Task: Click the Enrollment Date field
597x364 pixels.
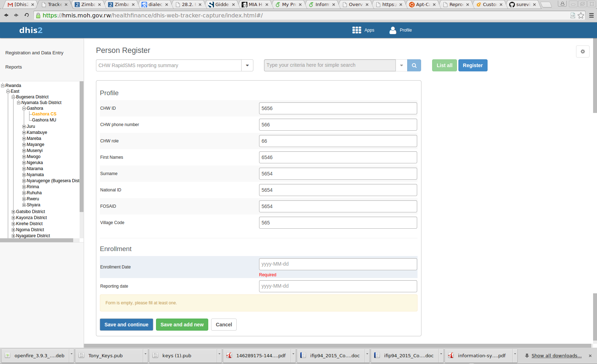Action: pyautogui.click(x=338, y=264)
